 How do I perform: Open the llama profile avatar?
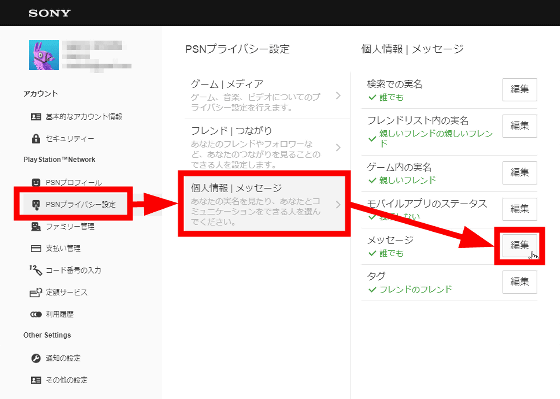[44, 55]
